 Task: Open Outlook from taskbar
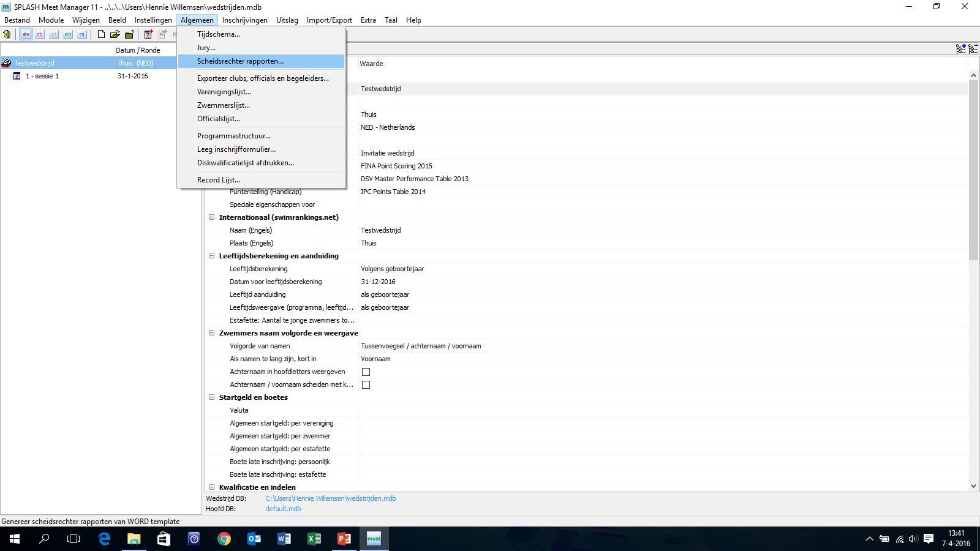254,539
